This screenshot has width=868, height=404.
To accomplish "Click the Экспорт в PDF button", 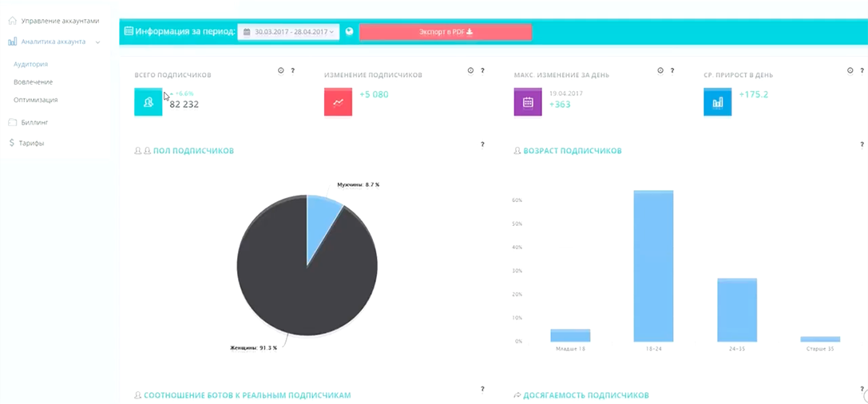I will 446,32.
